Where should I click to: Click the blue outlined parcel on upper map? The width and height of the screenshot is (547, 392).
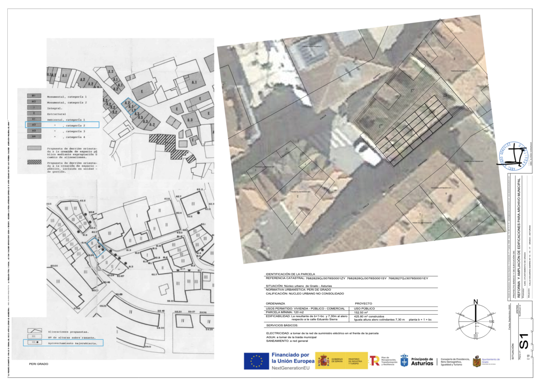coord(130,106)
